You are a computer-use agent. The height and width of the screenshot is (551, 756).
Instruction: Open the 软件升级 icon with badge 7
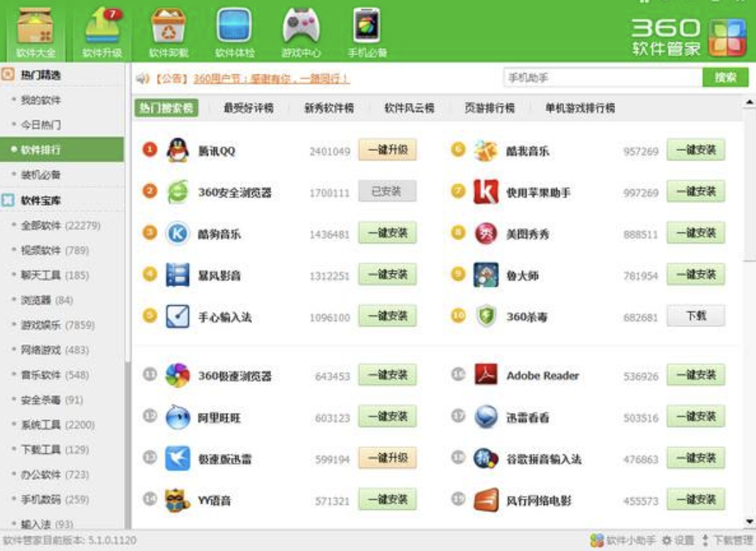point(102,33)
